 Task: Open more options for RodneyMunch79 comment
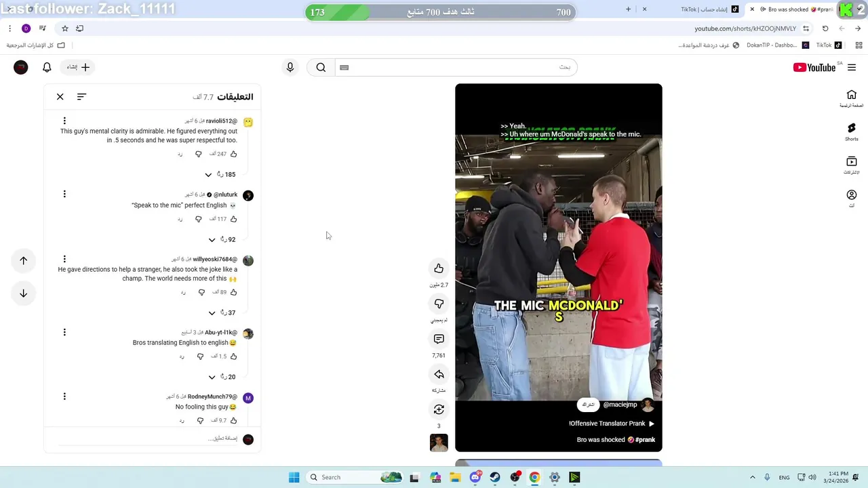[64, 396]
